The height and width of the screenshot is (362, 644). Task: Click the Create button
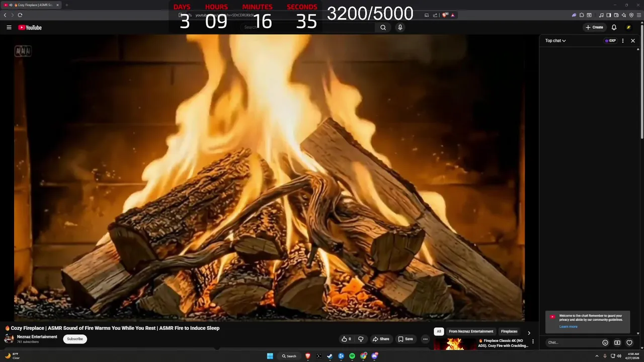(x=594, y=27)
